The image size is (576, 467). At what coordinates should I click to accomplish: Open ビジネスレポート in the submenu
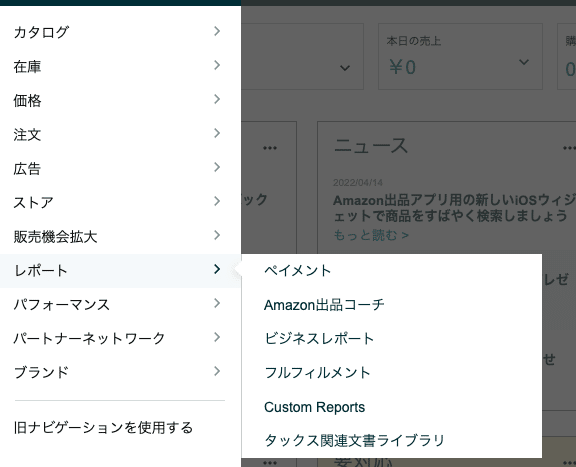319,338
